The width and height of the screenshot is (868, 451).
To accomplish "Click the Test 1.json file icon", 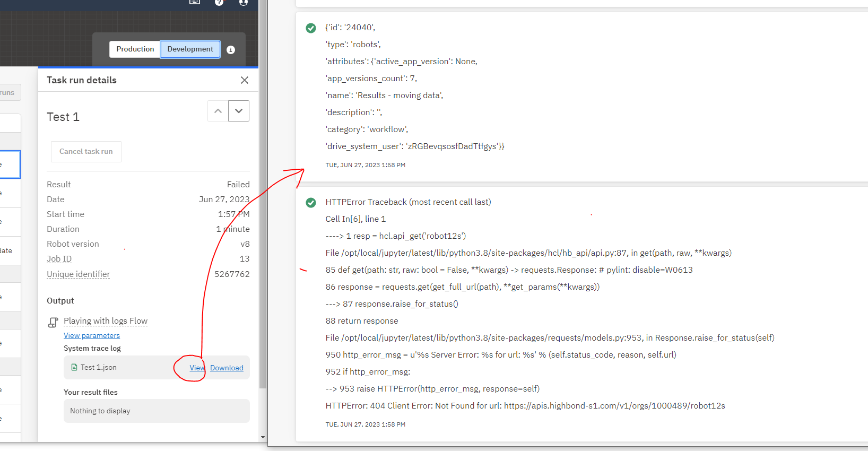I will 74,367.
